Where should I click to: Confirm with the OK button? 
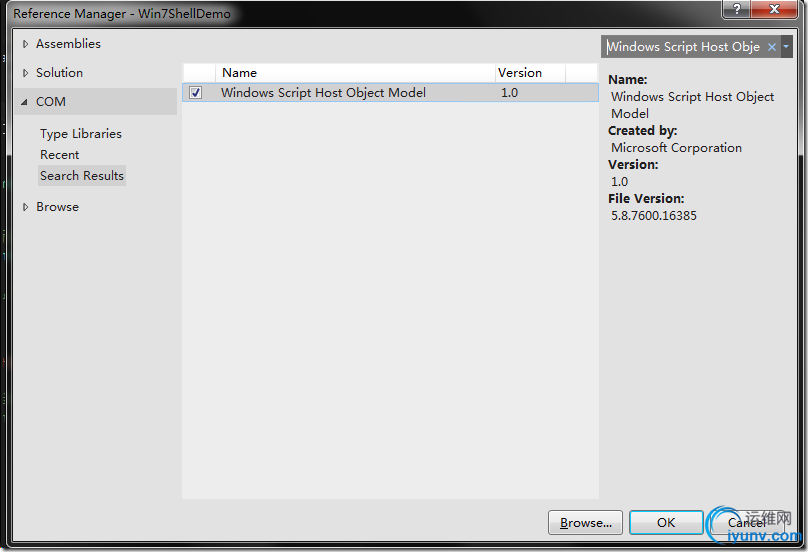666,523
